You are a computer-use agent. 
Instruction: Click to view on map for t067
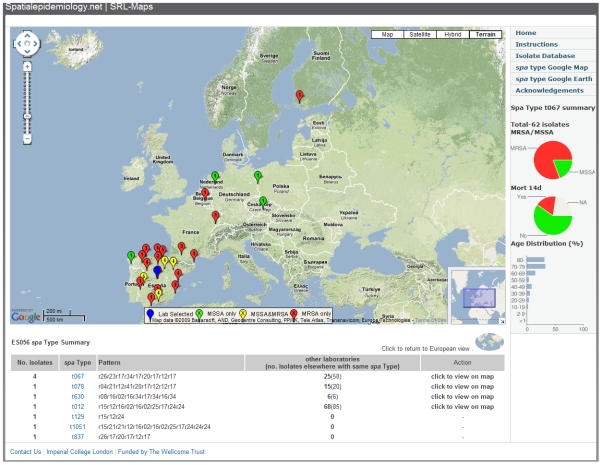click(x=462, y=376)
